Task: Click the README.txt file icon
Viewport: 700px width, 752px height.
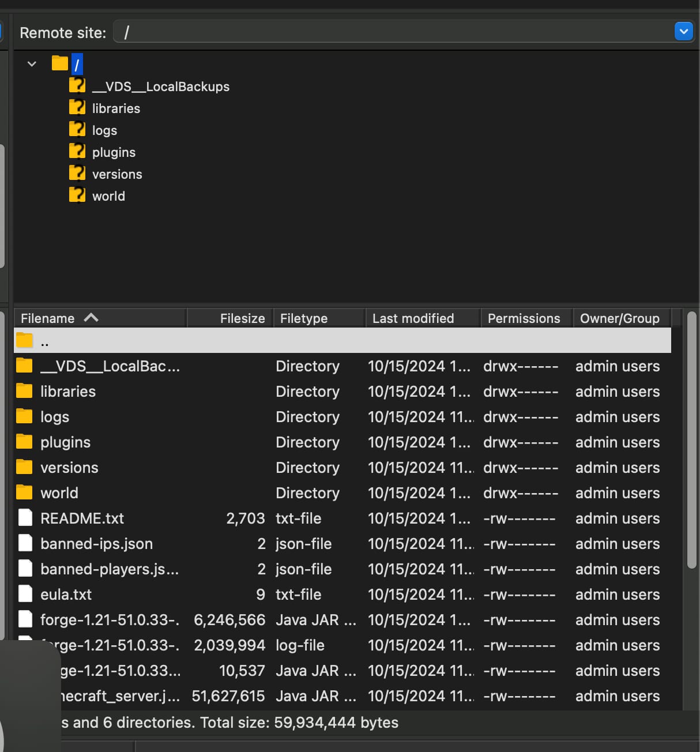Action: (25, 518)
